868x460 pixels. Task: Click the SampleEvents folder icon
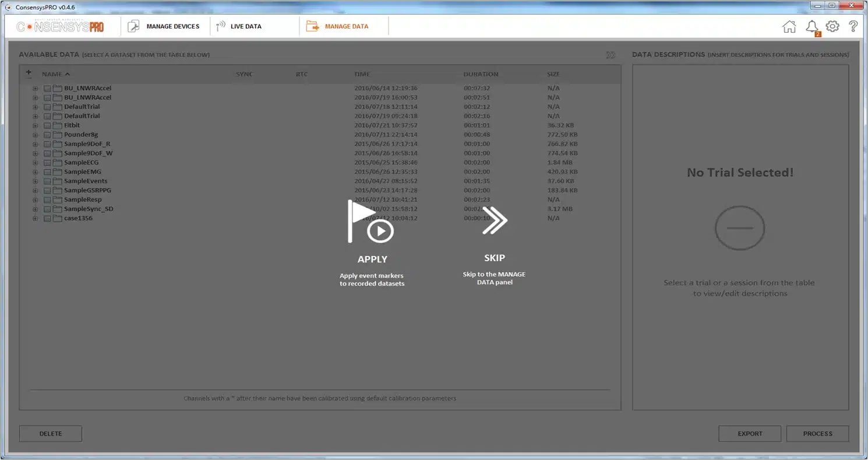pyautogui.click(x=57, y=181)
